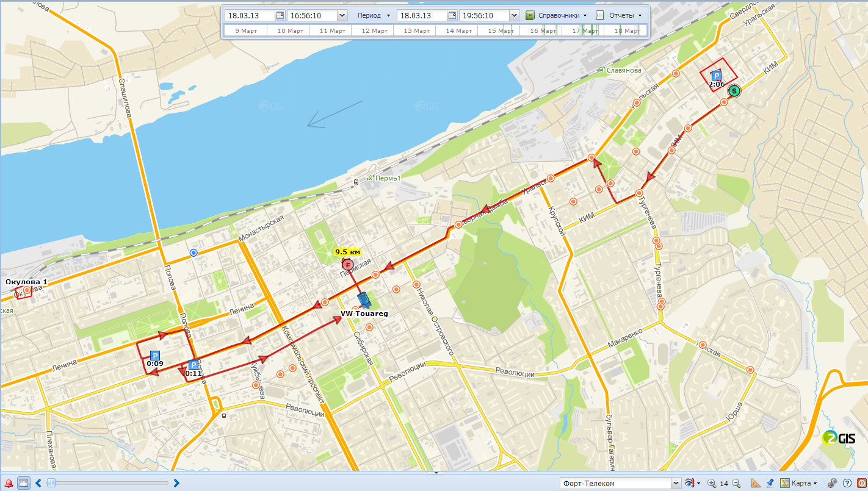This screenshot has height=491, width=868.
Task: Select the ruler measurement tool
Action: (x=756, y=483)
